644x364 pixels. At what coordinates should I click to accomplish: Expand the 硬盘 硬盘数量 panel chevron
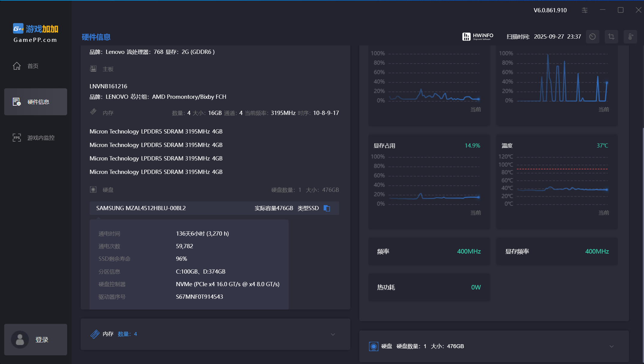tap(612, 346)
